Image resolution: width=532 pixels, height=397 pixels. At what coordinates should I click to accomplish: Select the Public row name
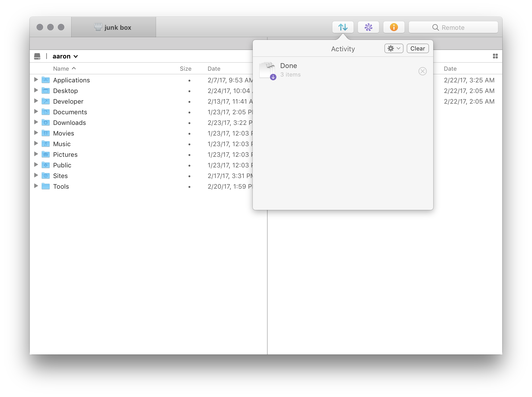[62, 165]
